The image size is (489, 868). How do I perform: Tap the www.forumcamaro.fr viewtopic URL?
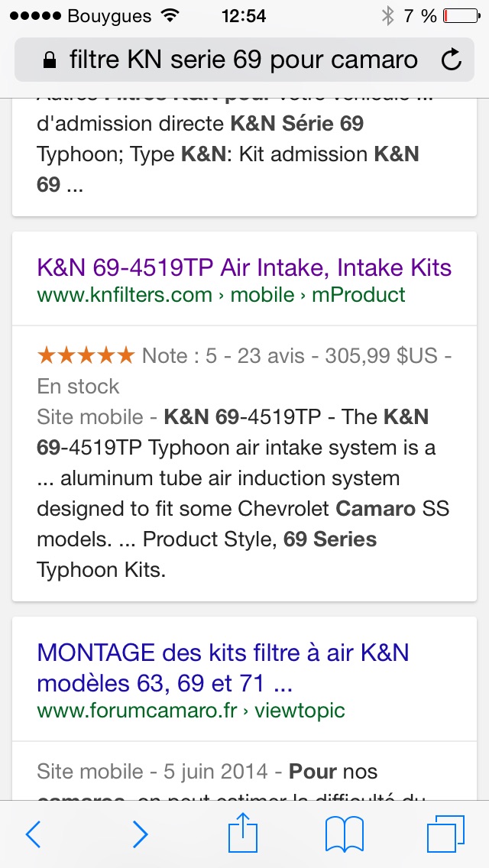pos(191,711)
